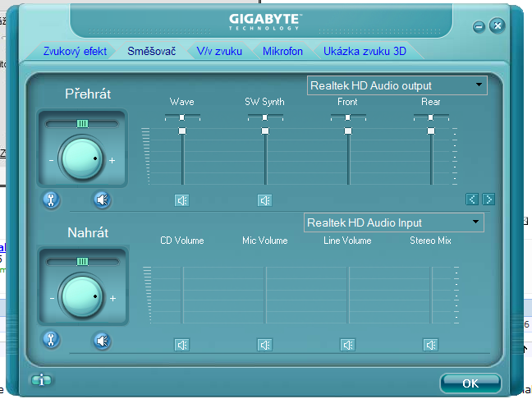Image resolution: width=532 pixels, height=399 pixels.
Task: Click minus beside Přehrát volume knob
Action: coord(51,160)
